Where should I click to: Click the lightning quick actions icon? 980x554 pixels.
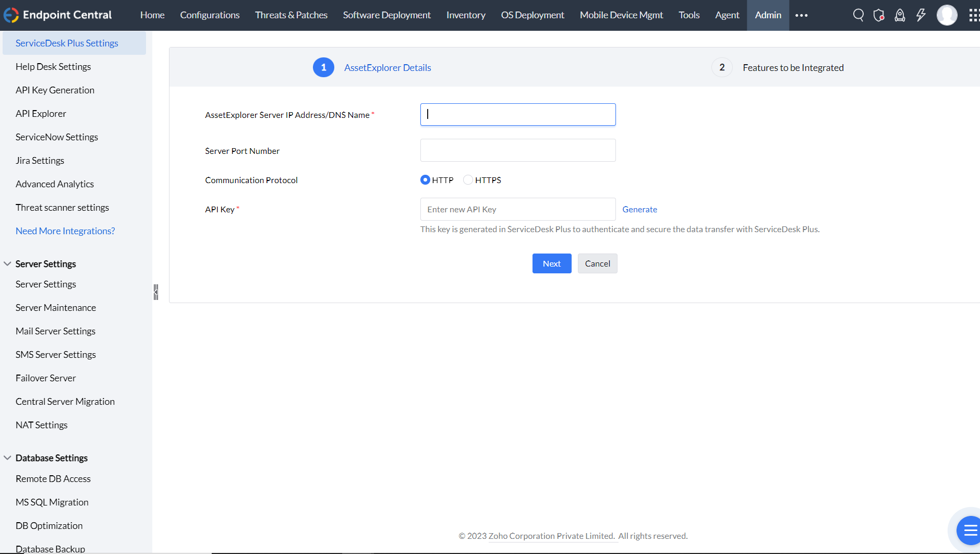(919, 15)
